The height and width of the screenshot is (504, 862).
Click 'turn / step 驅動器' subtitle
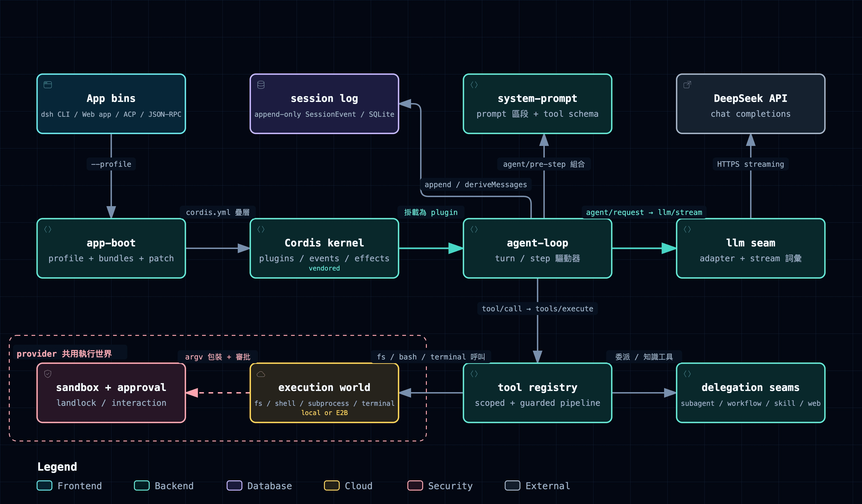(x=537, y=258)
